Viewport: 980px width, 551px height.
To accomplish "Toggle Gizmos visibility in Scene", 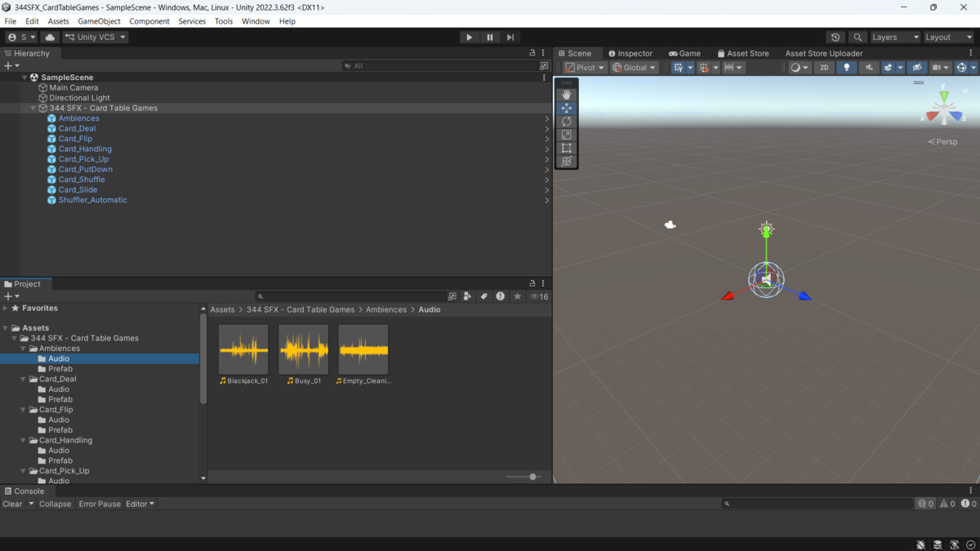I will tap(961, 68).
